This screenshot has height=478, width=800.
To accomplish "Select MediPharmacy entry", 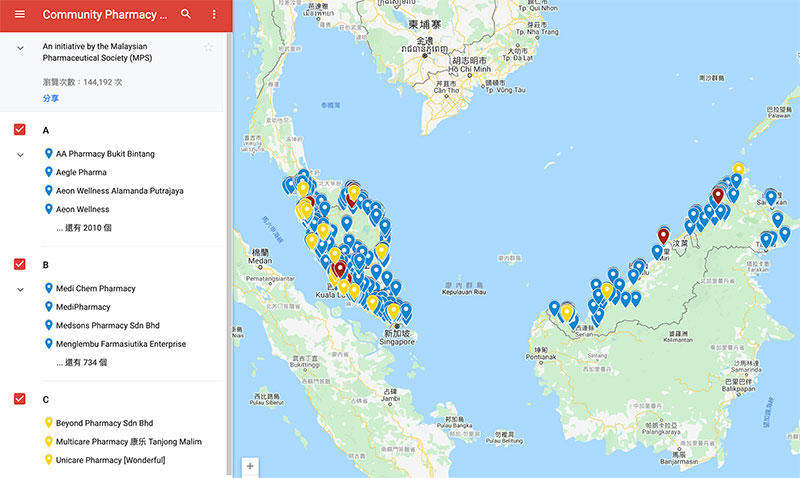I will [83, 307].
